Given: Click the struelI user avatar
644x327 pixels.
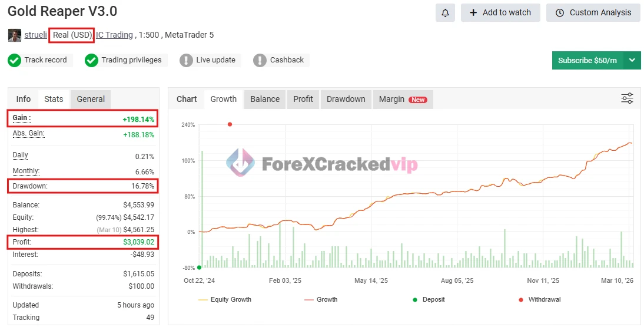Looking at the screenshot, I should tap(15, 35).
